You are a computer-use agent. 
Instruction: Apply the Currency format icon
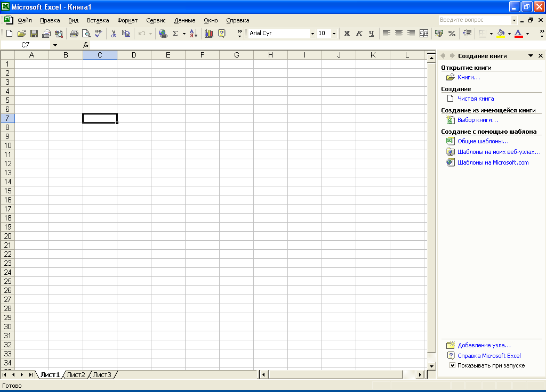(x=439, y=34)
